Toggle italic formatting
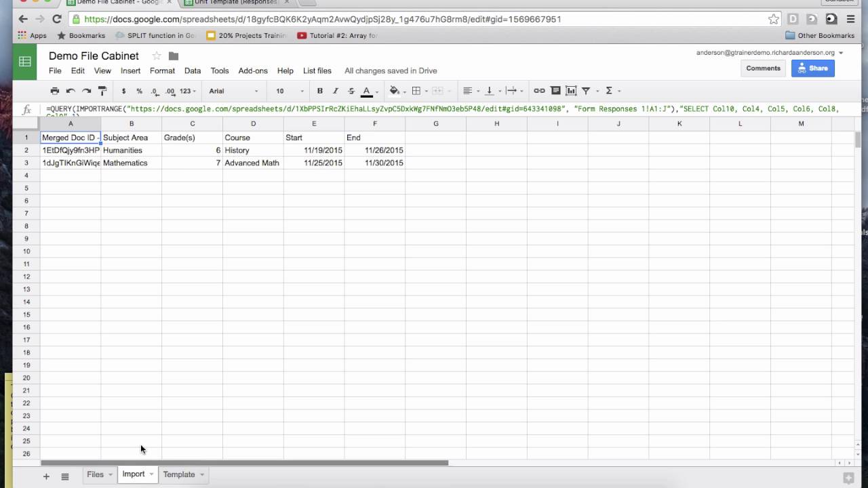Screen dimensions: 868x488 tap(336, 91)
